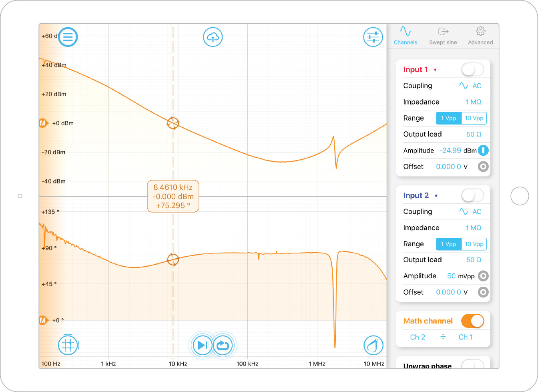Switch to the Swept sine tab

tap(443, 36)
